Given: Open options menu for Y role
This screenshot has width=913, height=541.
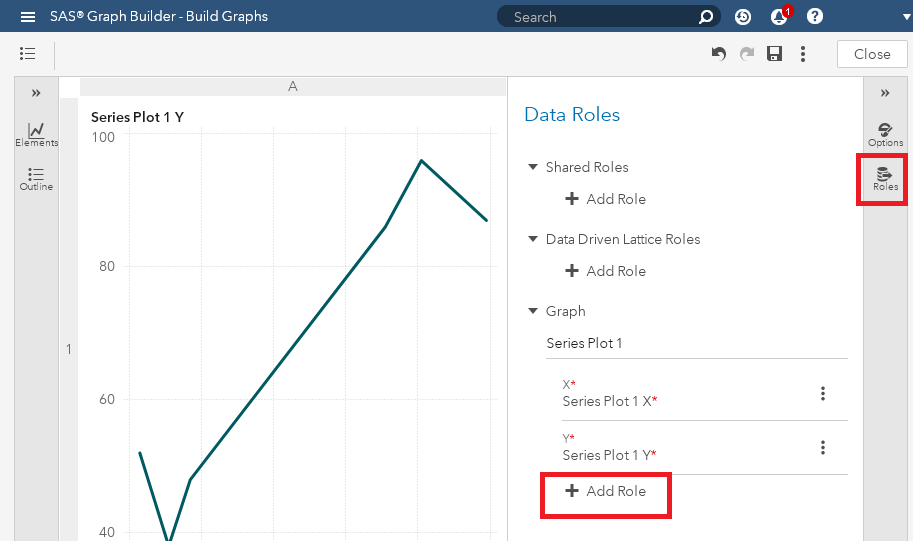Looking at the screenshot, I should pos(823,448).
